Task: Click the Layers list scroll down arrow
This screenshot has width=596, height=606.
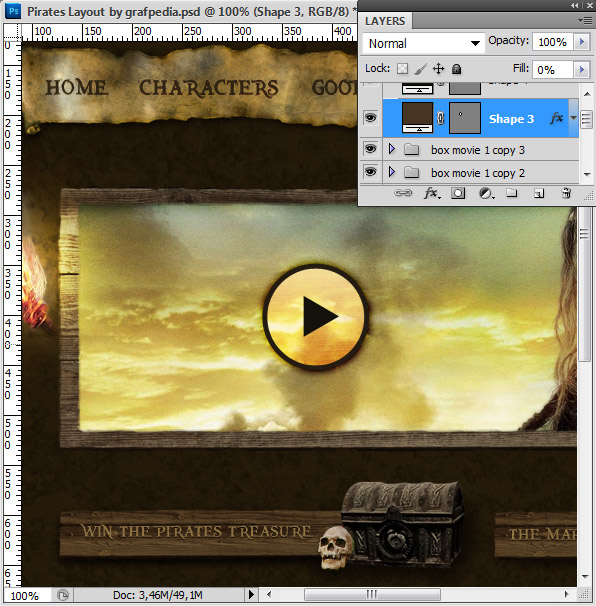Action: coord(587,175)
